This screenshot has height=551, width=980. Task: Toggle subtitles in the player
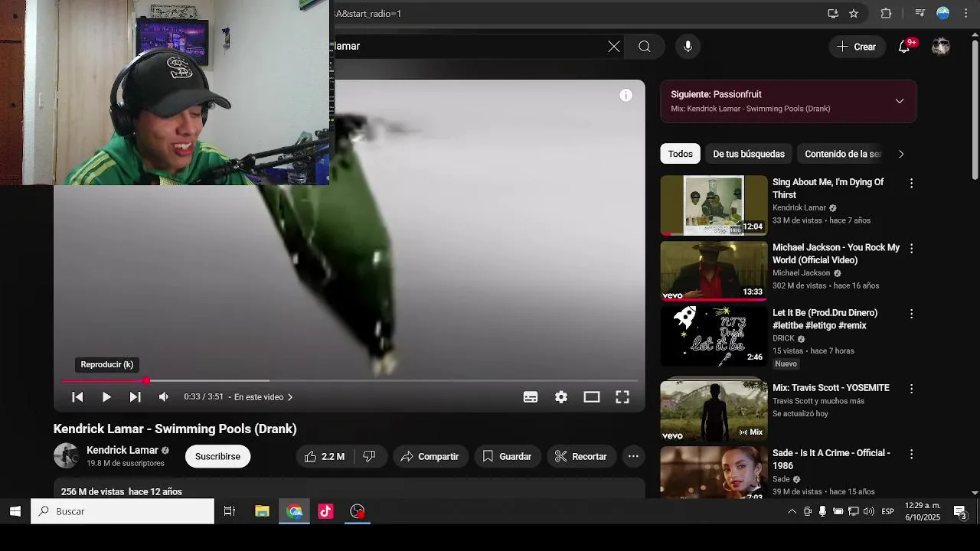point(531,397)
